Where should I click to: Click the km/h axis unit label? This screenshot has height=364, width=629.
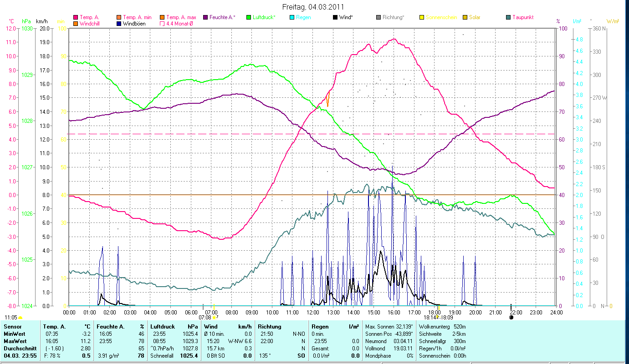click(x=42, y=21)
